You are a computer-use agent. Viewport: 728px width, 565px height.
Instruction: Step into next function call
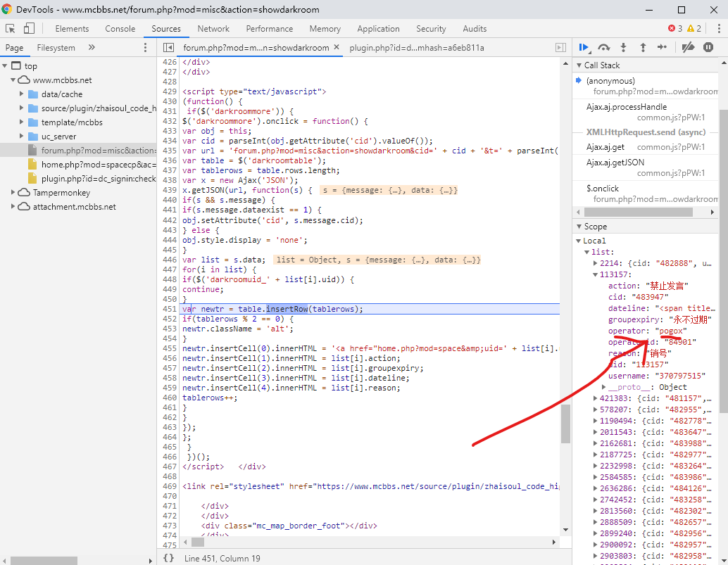tap(623, 47)
